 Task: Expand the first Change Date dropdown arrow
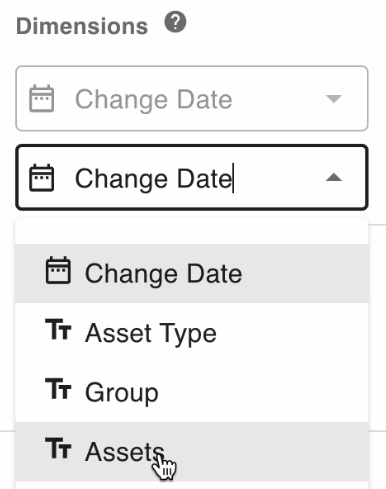click(334, 99)
